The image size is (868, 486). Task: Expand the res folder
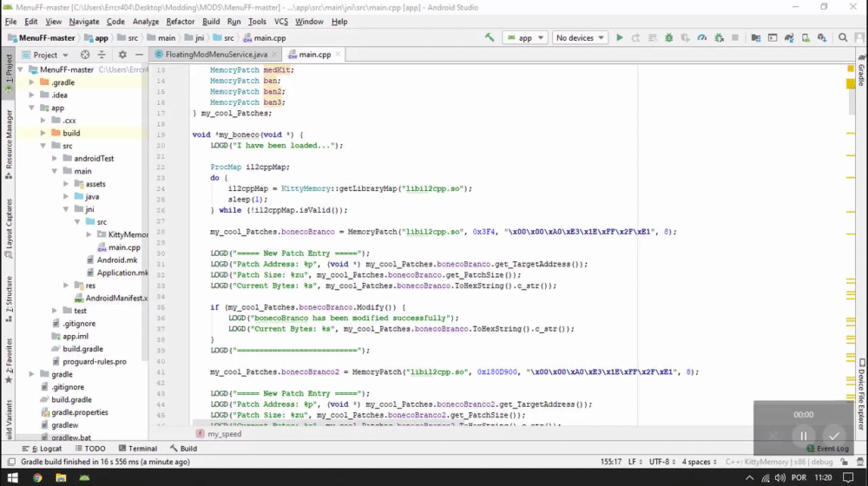click(66, 286)
